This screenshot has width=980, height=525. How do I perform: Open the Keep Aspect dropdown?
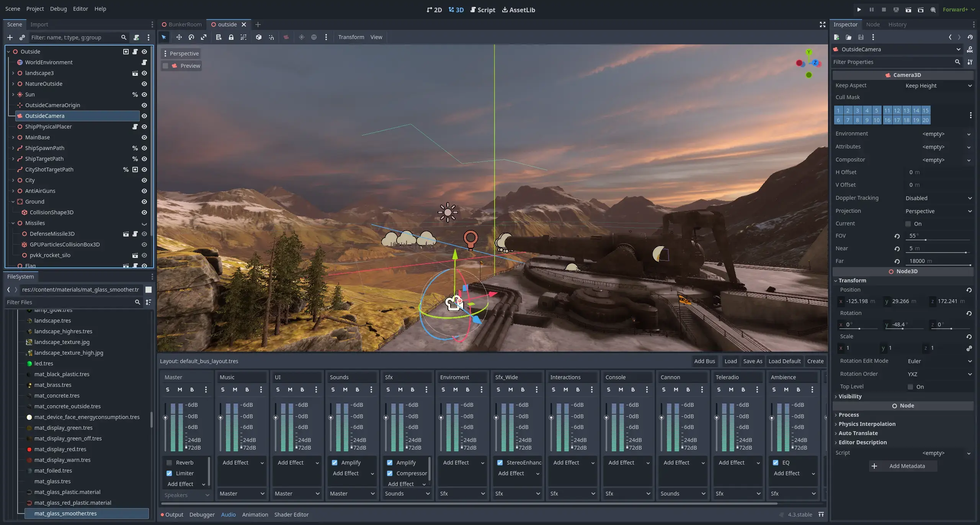click(x=938, y=86)
